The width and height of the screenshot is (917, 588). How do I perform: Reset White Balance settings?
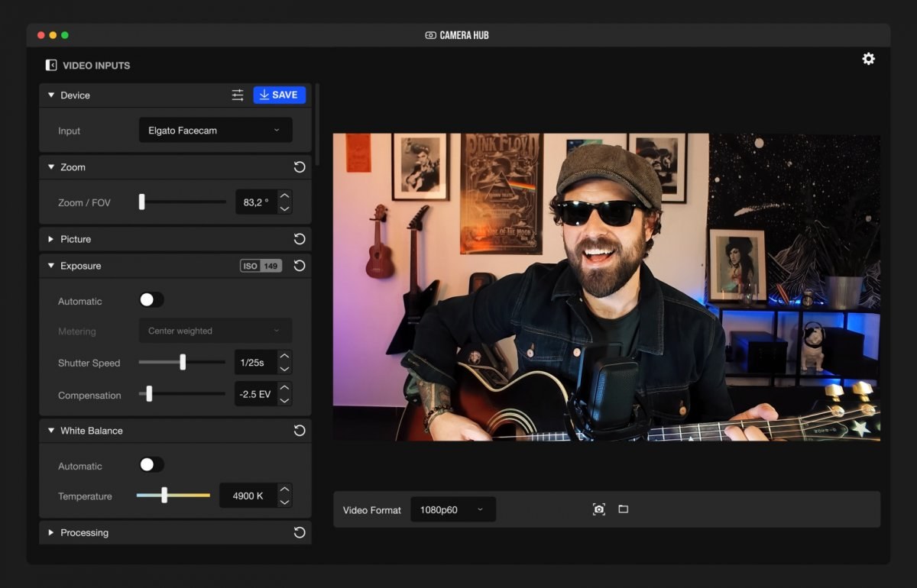[300, 431]
